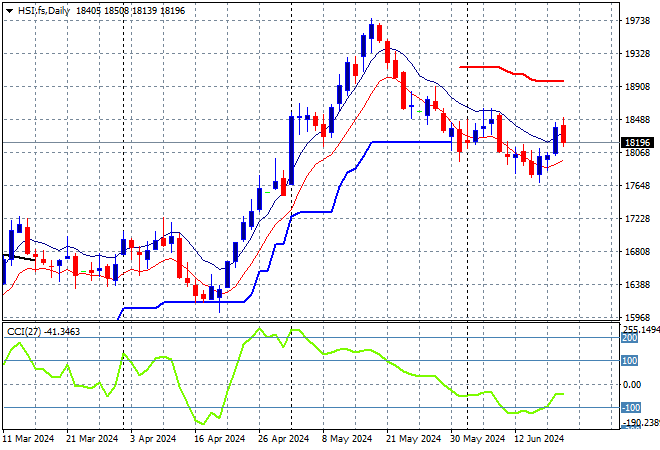Click the 15968 price at scale bottom
This screenshot has height=450, width=660.
pos(637,318)
